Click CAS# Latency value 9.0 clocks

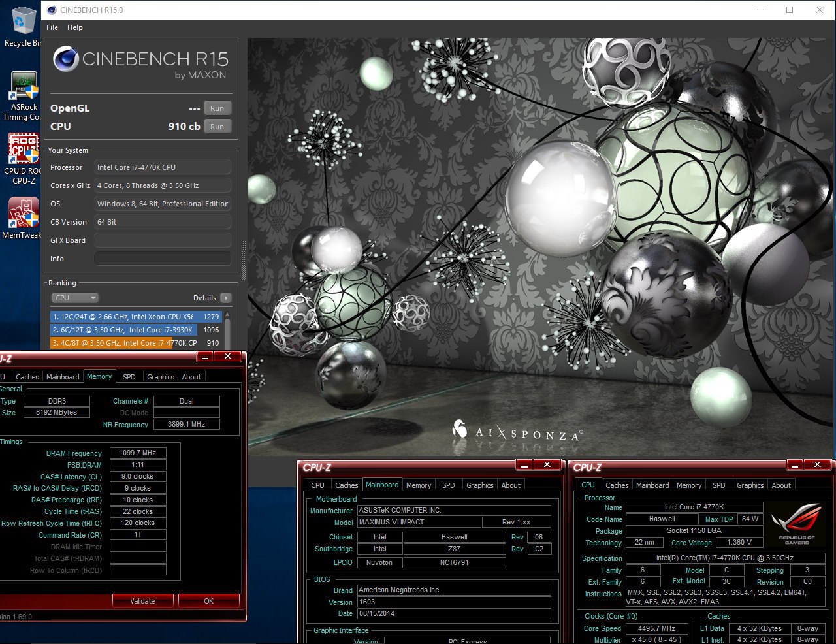(x=138, y=477)
